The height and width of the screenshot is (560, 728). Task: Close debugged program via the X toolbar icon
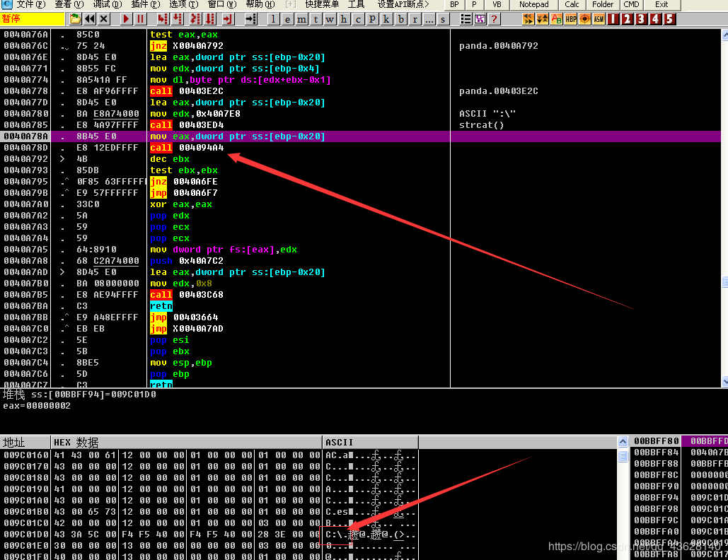[104, 19]
